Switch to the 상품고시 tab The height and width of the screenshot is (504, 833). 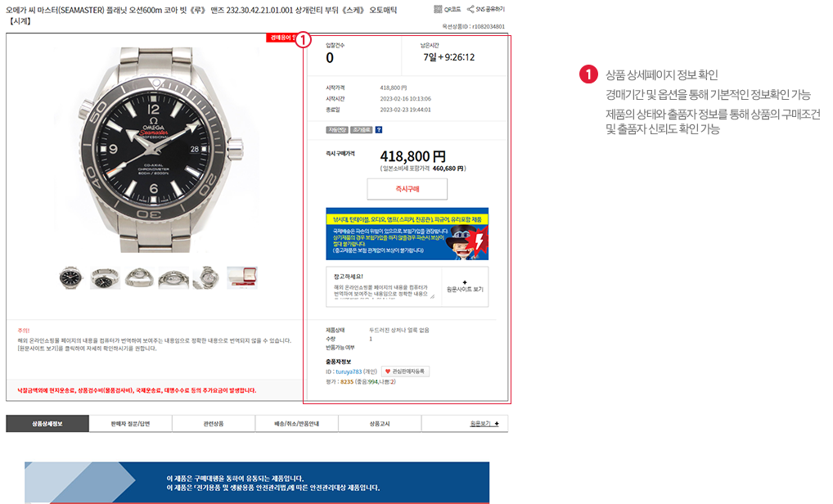point(380,424)
